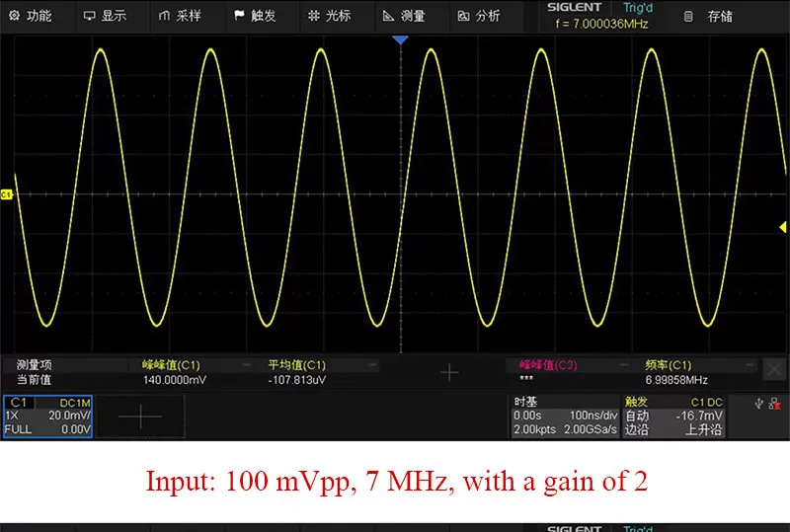790x532 pixels.
Task: Remove the 平均值(C1) measurement item
Action: 372,365
